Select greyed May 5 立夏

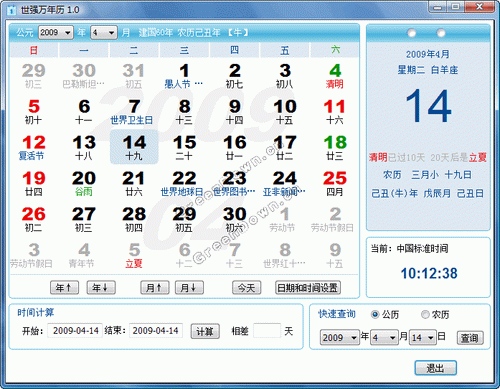(134, 255)
